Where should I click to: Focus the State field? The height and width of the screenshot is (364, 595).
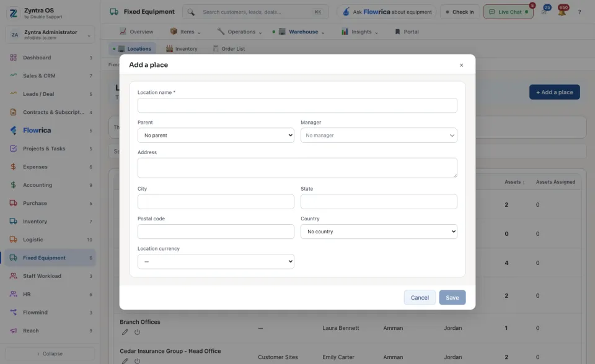[x=379, y=202]
